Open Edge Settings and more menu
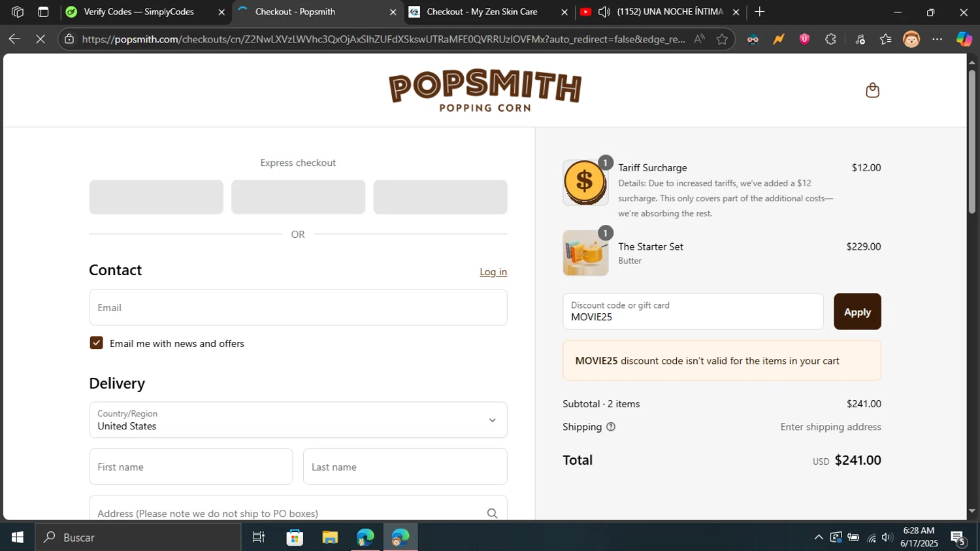Viewport: 980px width, 551px height. 938,39
